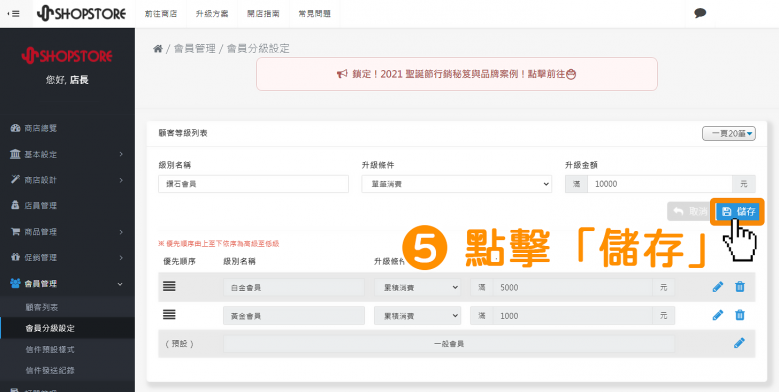Open the 一頁20筆 page size dropdown

click(x=729, y=134)
